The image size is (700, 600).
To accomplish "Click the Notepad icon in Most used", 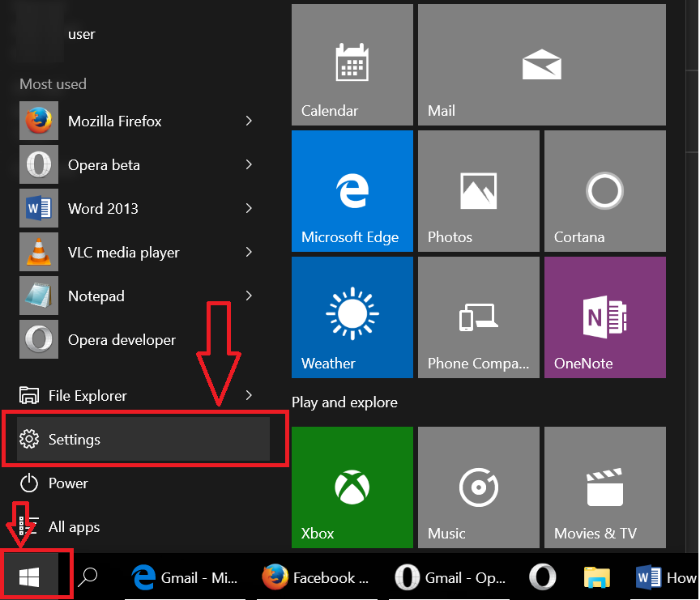I will pyautogui.click(x=39, y=296).
